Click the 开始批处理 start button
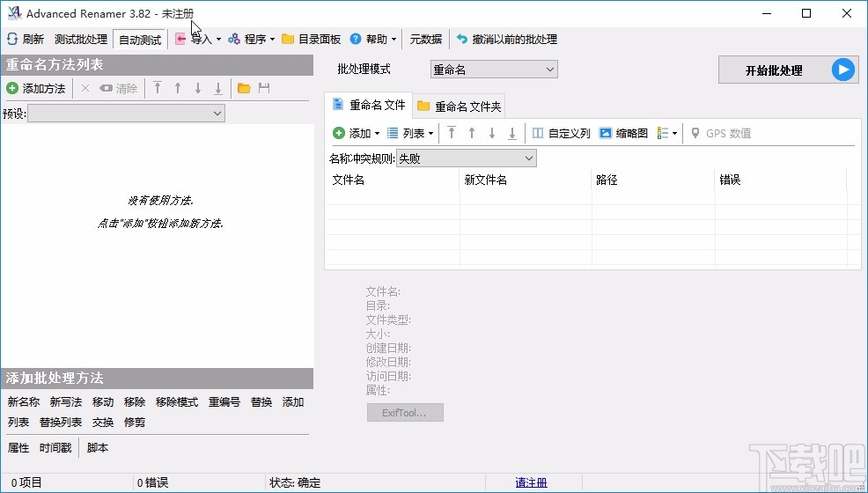The height and width of the screenshot is (493, 868). click(x=788, y=70)
